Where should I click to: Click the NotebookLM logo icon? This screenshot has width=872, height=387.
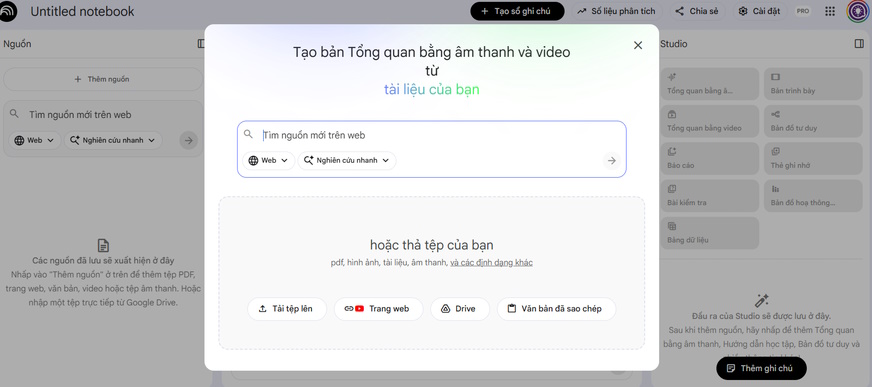(x=7, y=12)
